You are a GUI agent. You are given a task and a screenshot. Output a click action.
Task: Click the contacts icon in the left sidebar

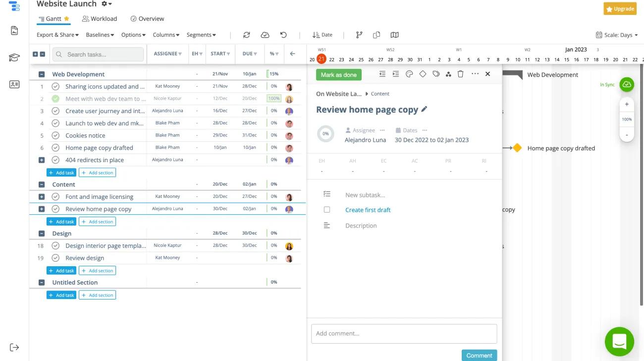tap(14, 85)
